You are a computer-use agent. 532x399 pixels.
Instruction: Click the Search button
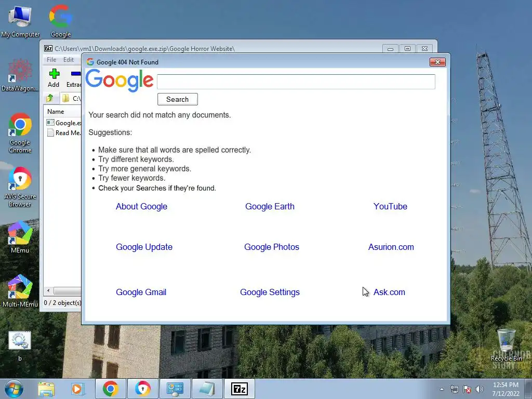click(x=178, y=99)
